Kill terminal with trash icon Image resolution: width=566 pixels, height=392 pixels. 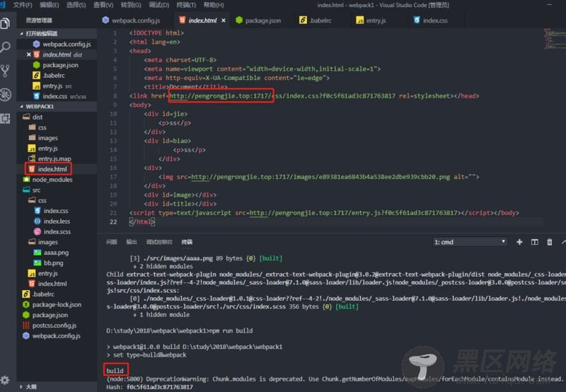tap(550, 242)
